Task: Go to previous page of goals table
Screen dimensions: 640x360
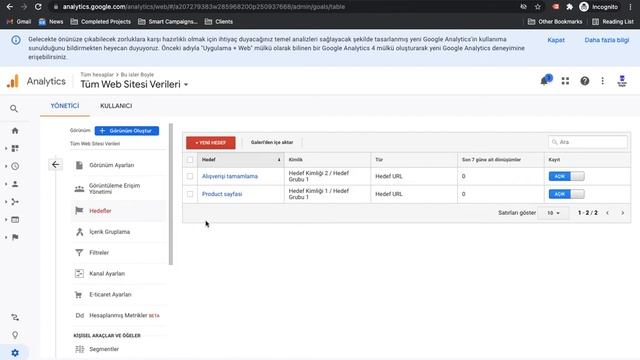Action: (607, 213)
